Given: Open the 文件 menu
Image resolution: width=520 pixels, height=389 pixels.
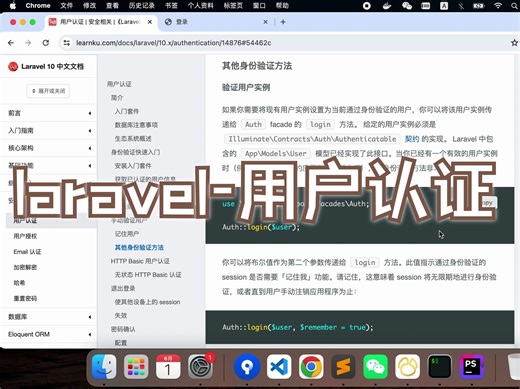Looking at the screenshot, I should [66, 5].
